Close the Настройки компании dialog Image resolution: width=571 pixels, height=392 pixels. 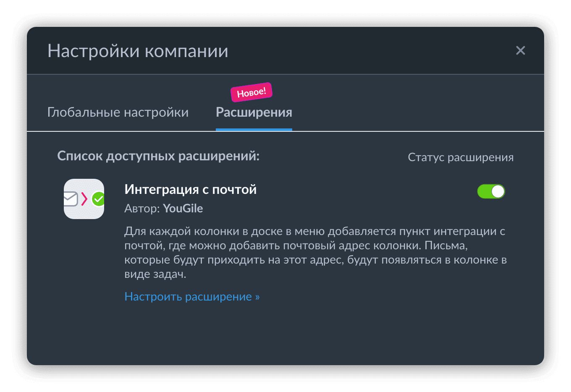tap(520, 51)
